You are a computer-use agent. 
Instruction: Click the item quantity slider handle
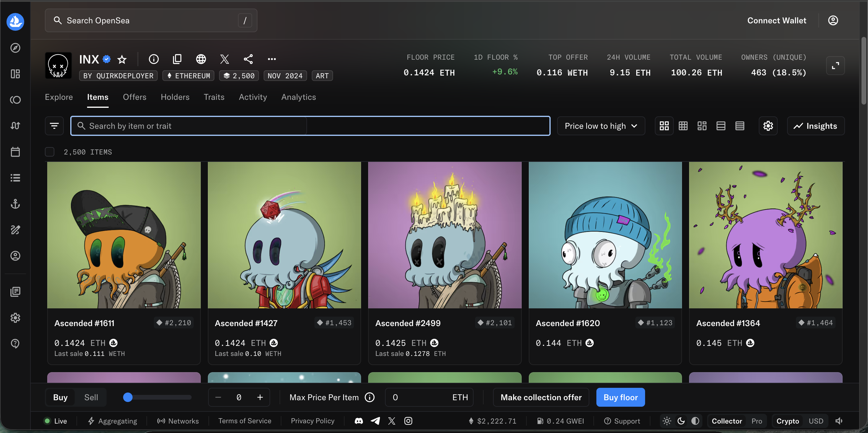coord(128,397)
